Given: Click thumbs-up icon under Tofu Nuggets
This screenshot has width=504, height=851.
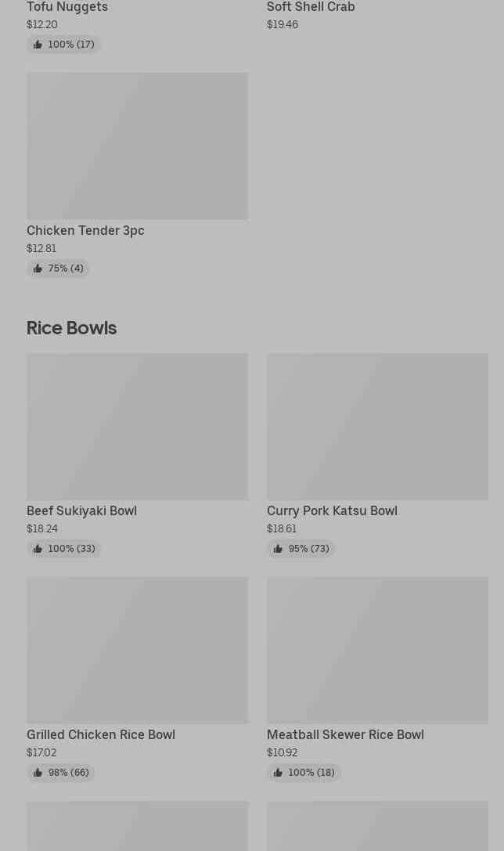Looking at the screenshot, I should click(38, 45).
